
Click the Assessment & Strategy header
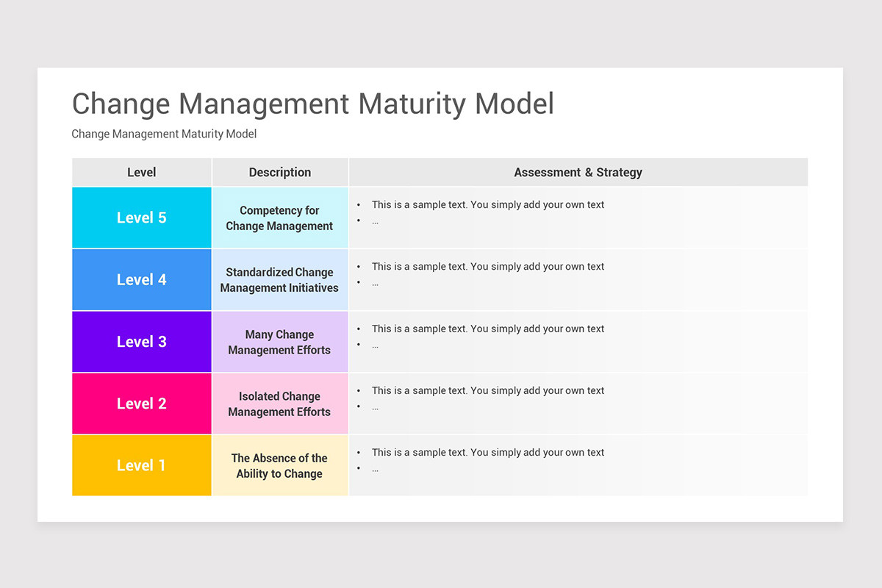tap(578, 172)
